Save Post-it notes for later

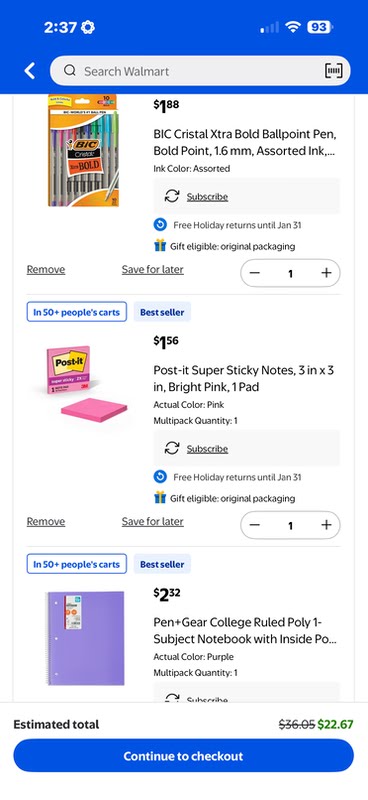153,521
